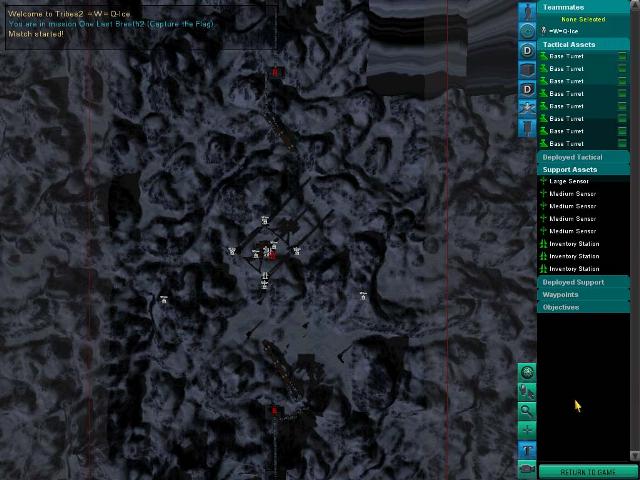Click the red flag marker at map bottom
Screen dimensions: 640x480
click(275, 410)
